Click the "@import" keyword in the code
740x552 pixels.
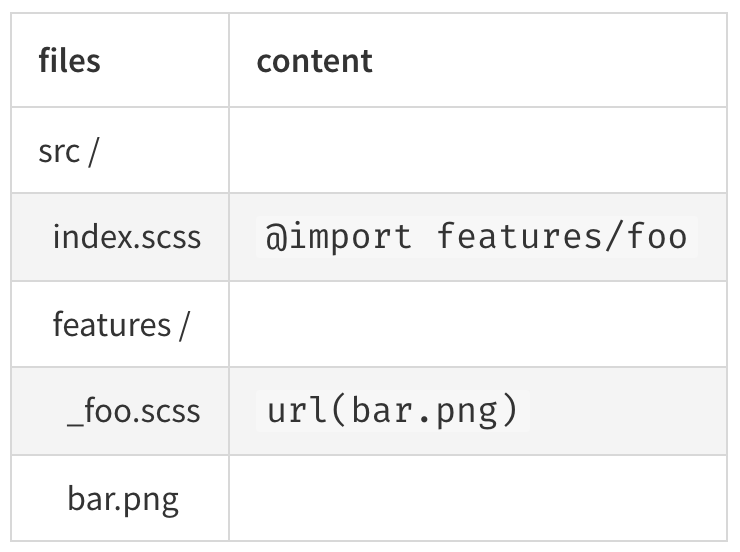click(x=338, y=237)
